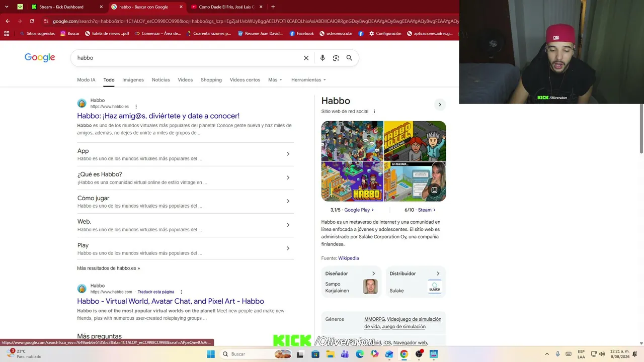Open the Distribuidor Sulake card
This screenshot has height=362, width=644.
(416, 282)
